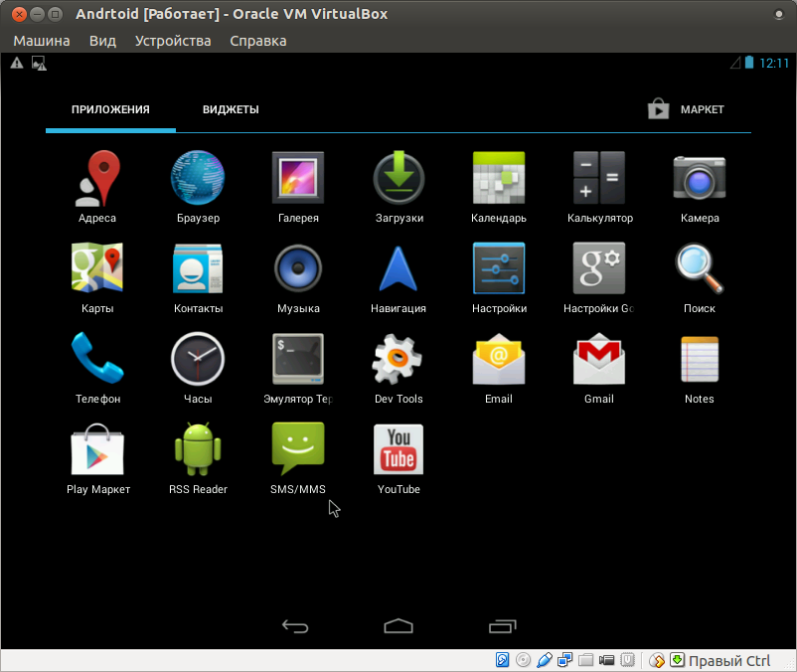Image resolution: width=797 pixels, height=672 pixels.
Task: Click the keyboard capture green arrow icon
Action: pos(677,660)
